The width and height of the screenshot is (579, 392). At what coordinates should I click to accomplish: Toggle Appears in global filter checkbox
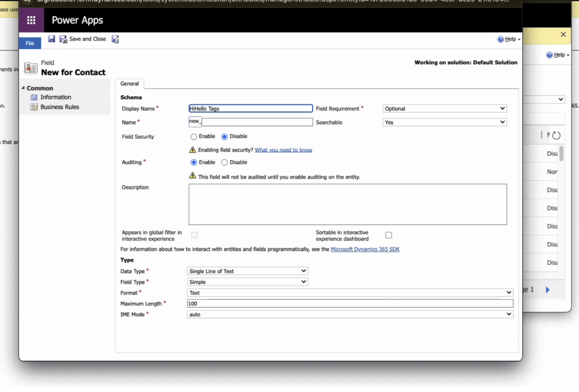195,235
